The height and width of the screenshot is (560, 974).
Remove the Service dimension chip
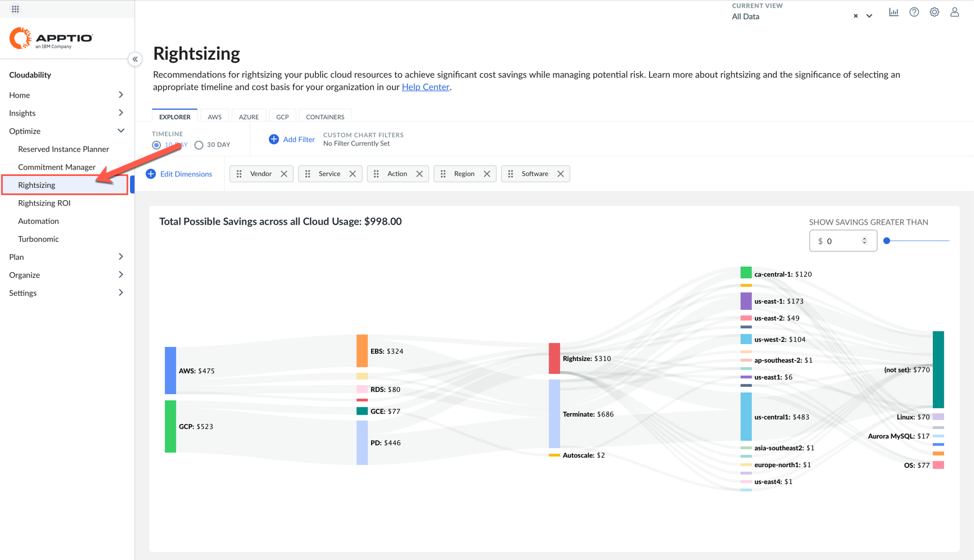click(353, 174)
